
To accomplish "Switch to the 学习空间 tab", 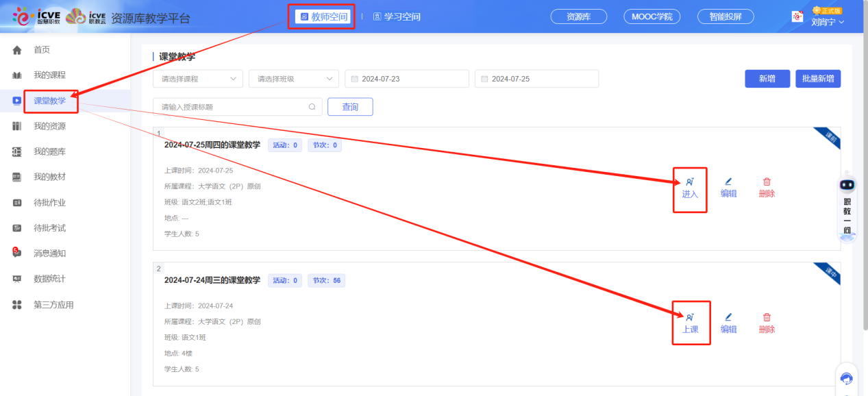I will [397, 16].
